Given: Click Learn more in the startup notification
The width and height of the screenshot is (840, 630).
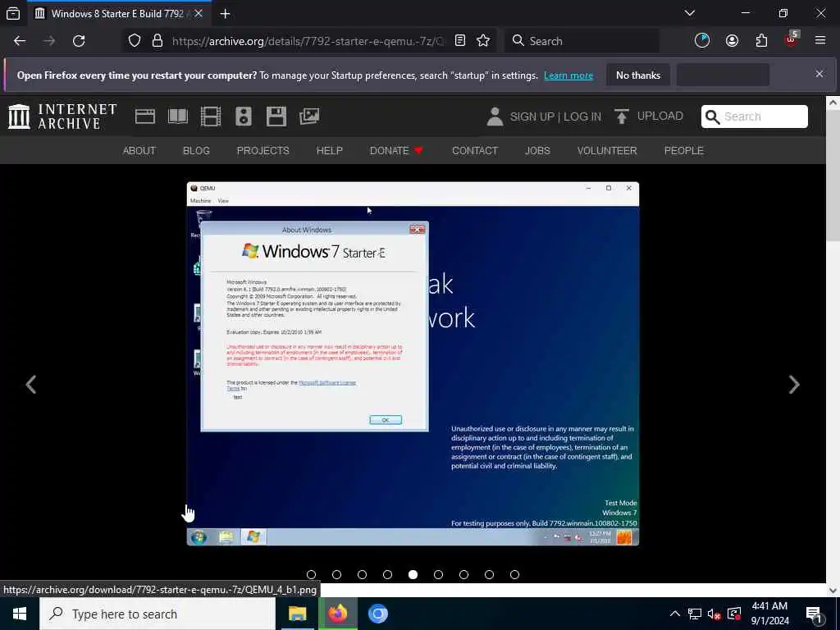Looking at the screenshot, I should coord(568,75).
